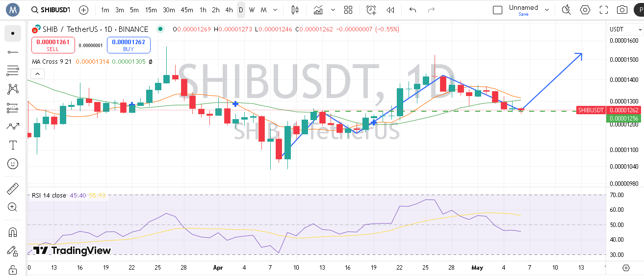The image size is (644, 276).
Task: Take a chart snapshot with camera icon
Action: (x=622, y=10)
